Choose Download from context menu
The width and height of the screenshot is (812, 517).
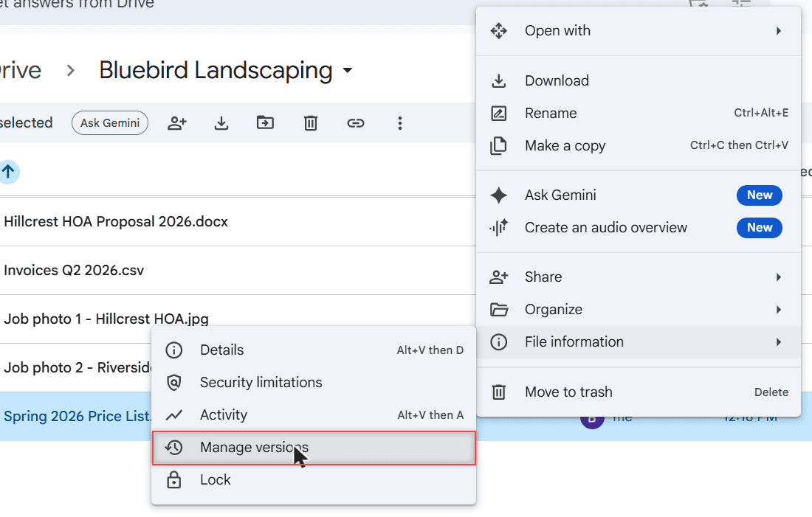click(639, 80)
